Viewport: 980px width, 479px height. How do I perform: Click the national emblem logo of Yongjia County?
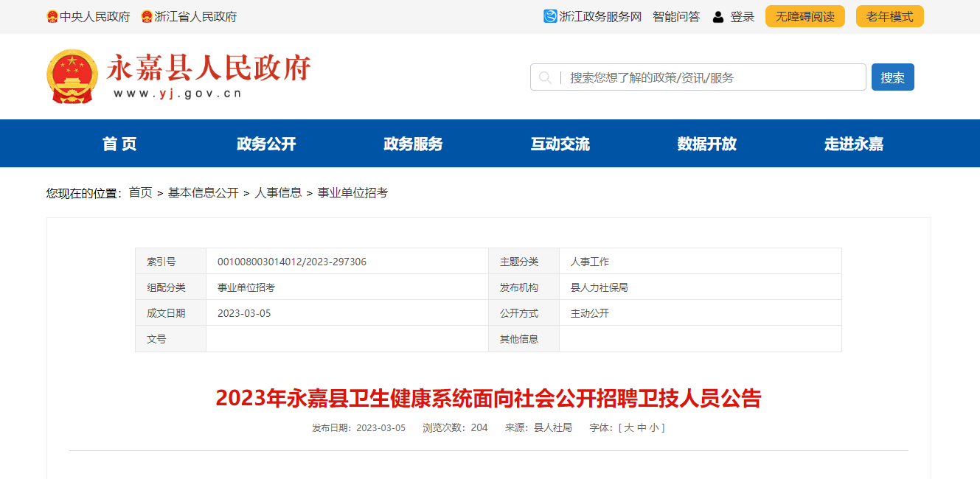(72, 77)
